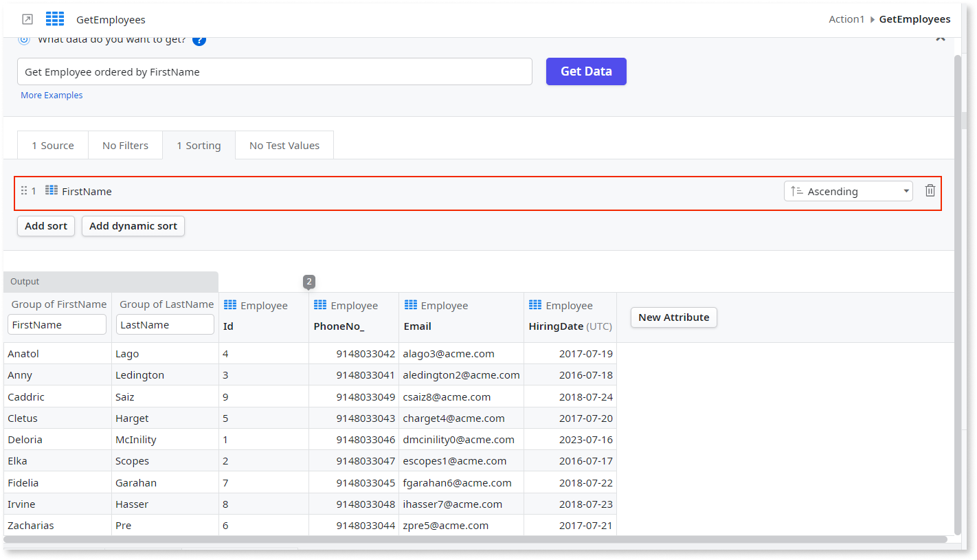Delete the FirstName sort using the trash icon
The height and width of the screenshot is (560, 977).
click(930, 191)
